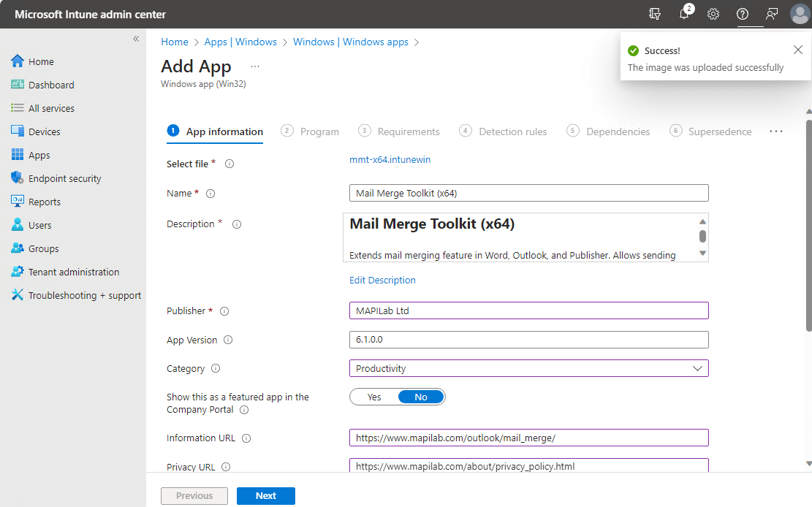Show info tooltip for featured app setting
Viewport: 812px width, 507px height.
pyautogui.click(x=244, y=410)
